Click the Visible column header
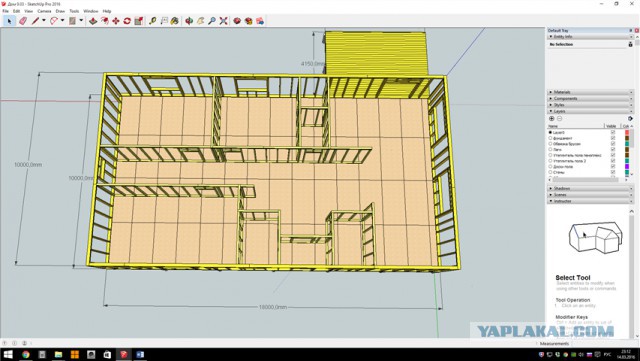The height and width of the screenshot is (361, 640). (612, 126)
